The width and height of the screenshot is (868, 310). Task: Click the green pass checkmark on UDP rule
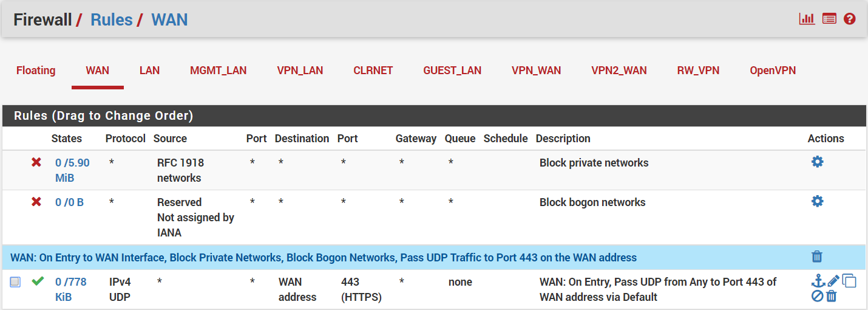coord(38,281)
